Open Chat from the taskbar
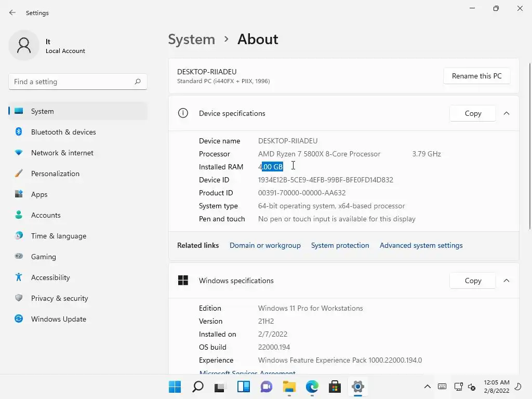532x399 pixels. [267, 387]
